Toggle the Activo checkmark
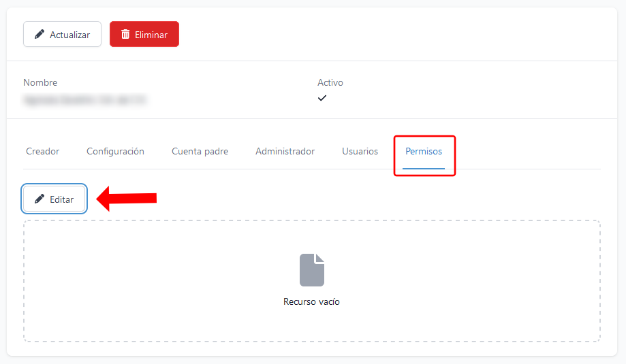Viewport: 626px width, 364px height. pyautogui.click(x=322, y=98)
